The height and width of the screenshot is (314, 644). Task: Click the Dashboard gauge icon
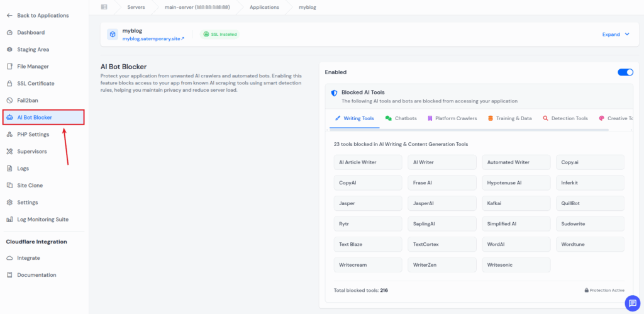point(10,33)
